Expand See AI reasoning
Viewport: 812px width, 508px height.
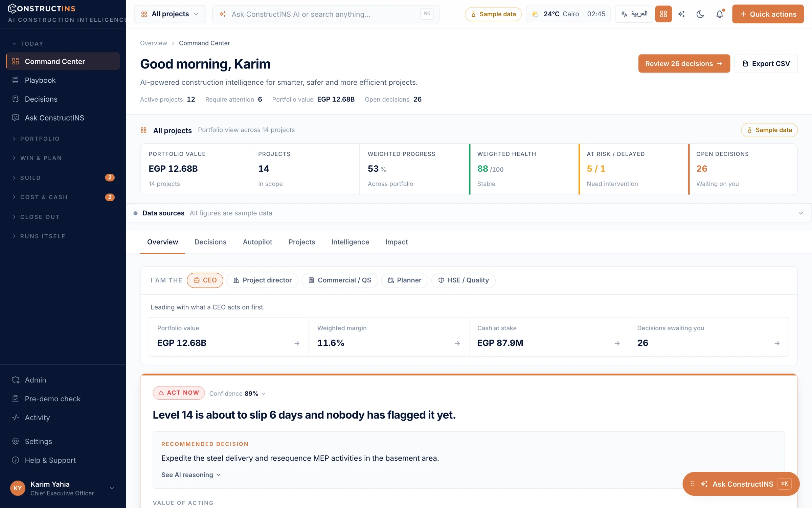click(x=191, y=475)
